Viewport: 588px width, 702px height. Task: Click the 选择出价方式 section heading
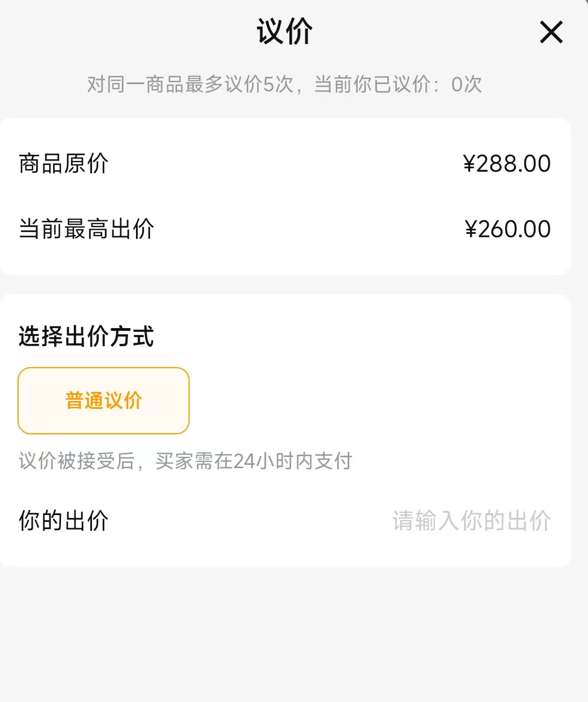point(86,337)
